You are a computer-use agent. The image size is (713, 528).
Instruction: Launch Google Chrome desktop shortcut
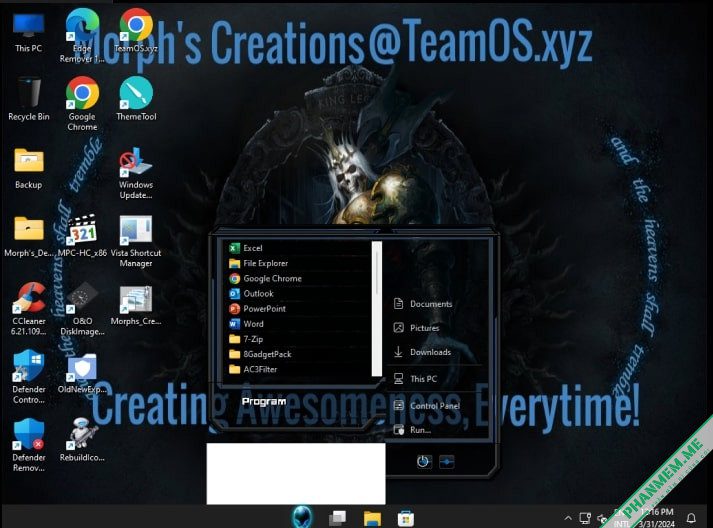[x=82, y=104]
